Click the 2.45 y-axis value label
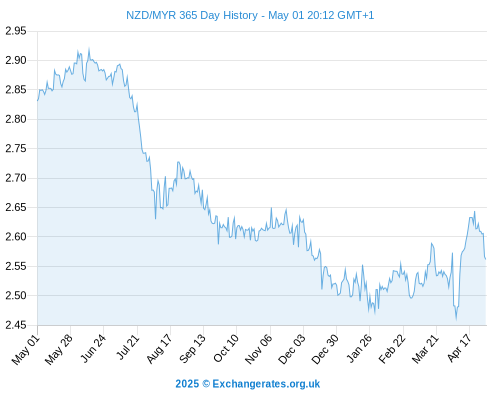 tap(16, 325)
